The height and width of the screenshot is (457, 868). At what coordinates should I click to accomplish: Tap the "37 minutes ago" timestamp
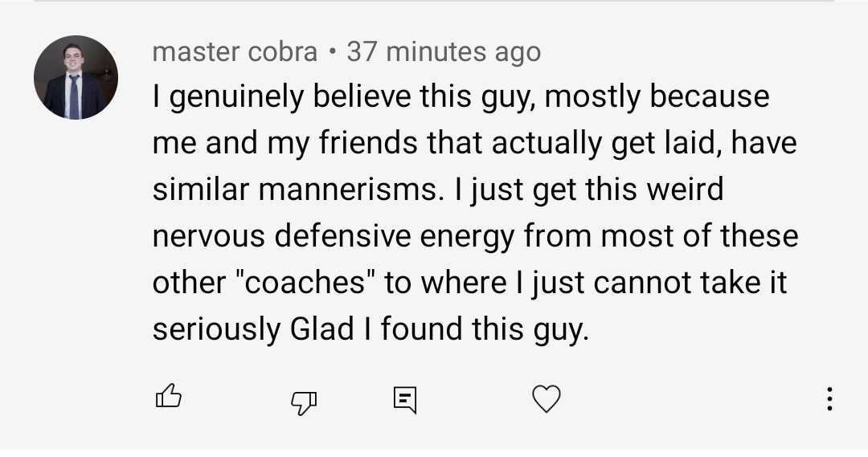[x=444, y=52]
